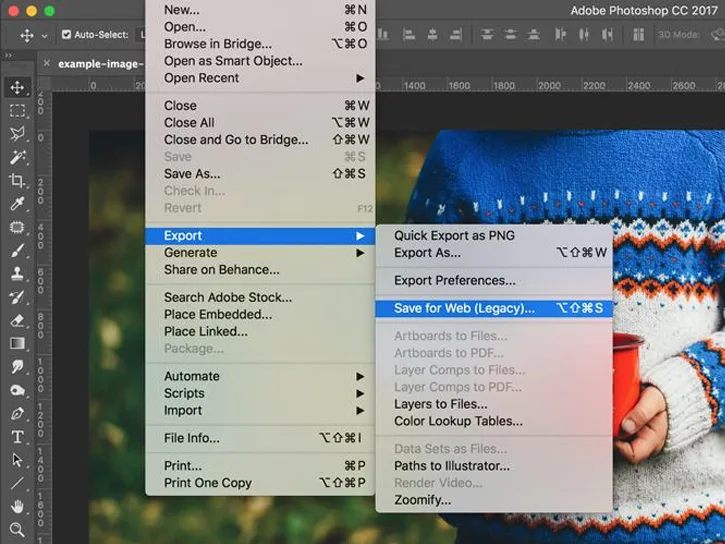Select the Rectangular Marquee tool
The height and width of the screenshot is (544, 725).
[x=17, y=111]
